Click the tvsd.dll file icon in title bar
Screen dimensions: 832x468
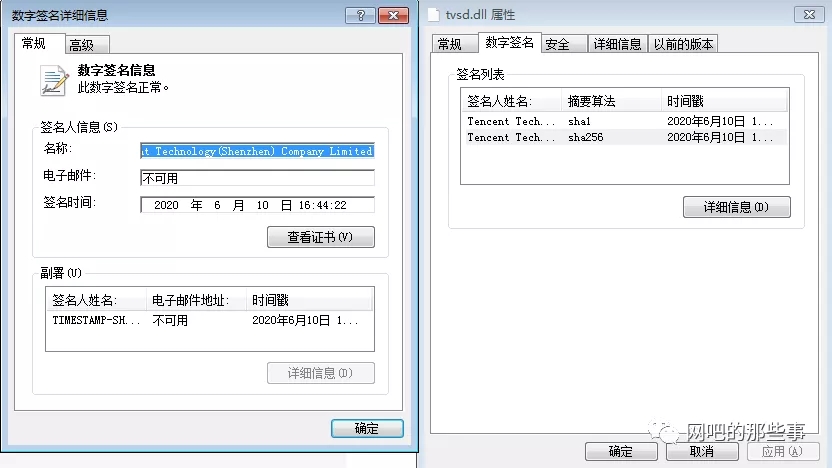(x=434, y=15)
